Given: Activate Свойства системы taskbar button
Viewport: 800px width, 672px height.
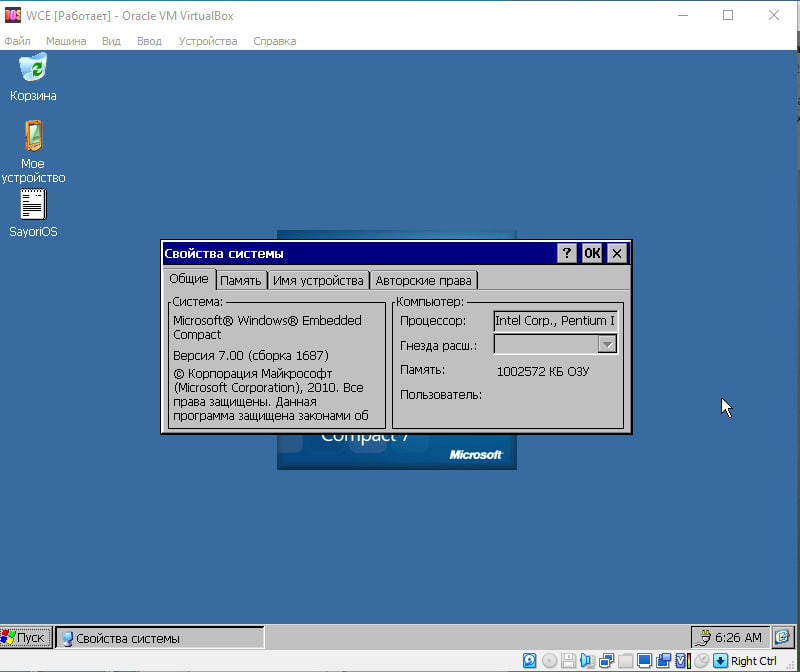Looking at the screenshot, I should 160,638.
